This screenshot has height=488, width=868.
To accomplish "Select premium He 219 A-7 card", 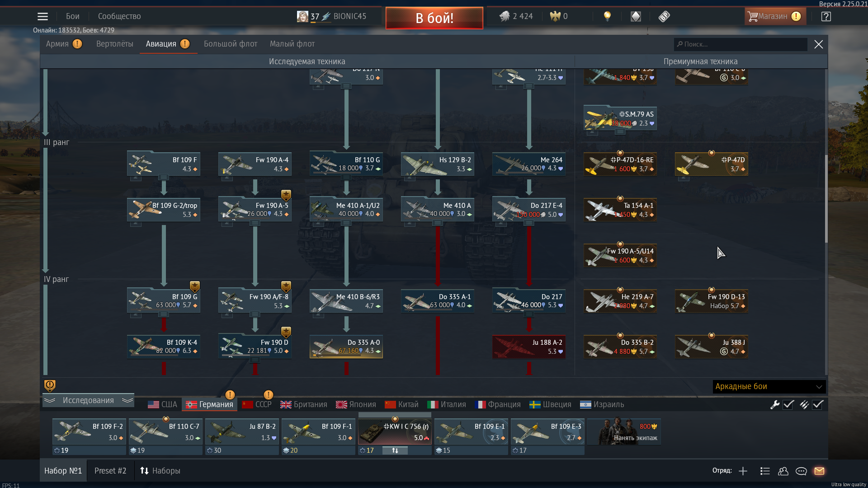I will [620, 301].
